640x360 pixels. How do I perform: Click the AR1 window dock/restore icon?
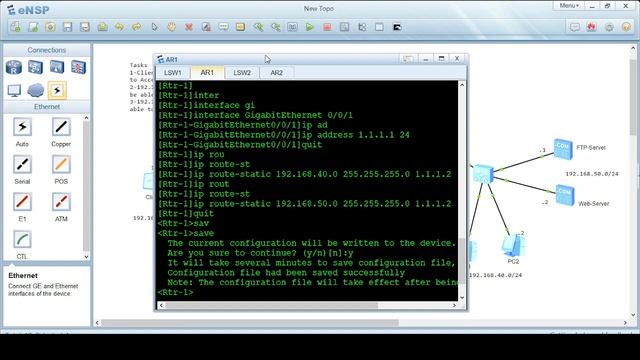coord(407,59)
